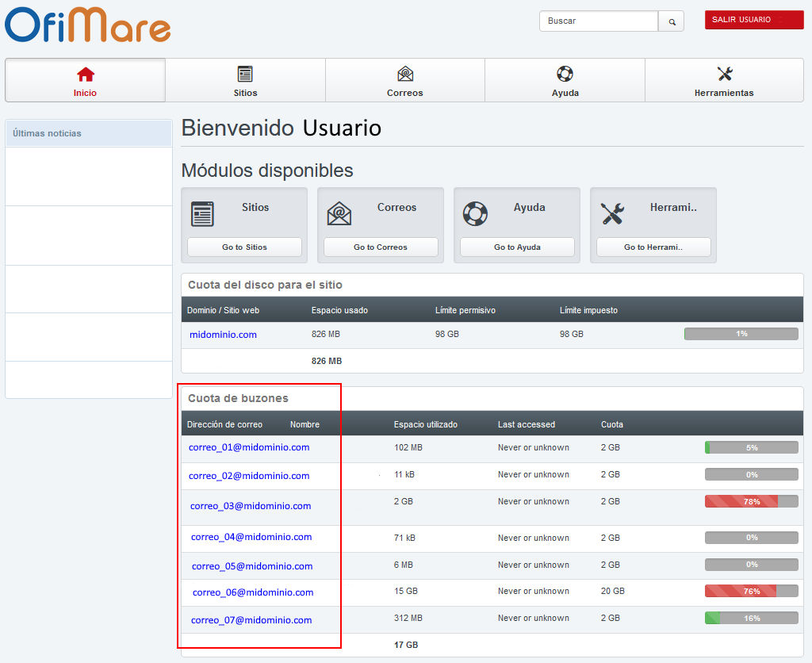
Task: Click the Herramientas tools icon in navigation bar
Action: [725, 74]
